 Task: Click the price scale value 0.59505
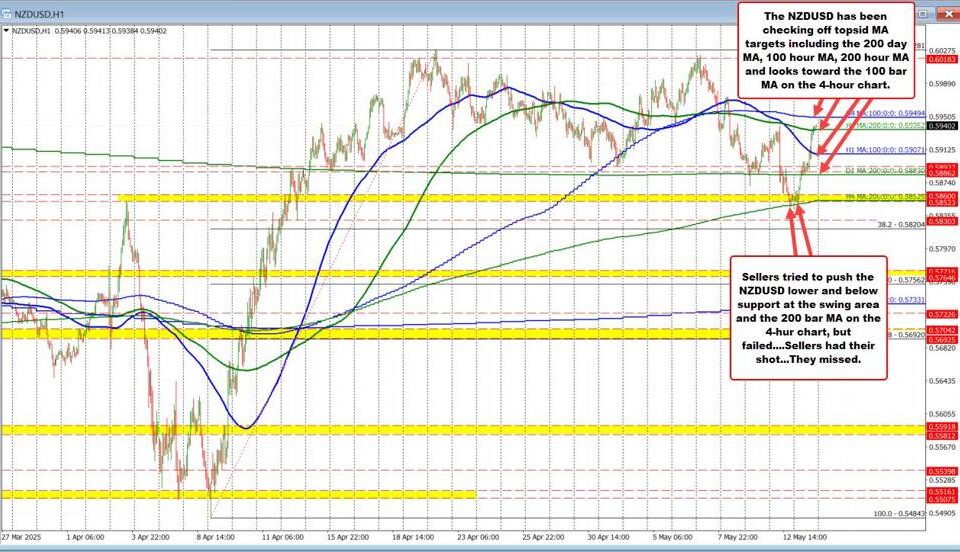[942, 116]
